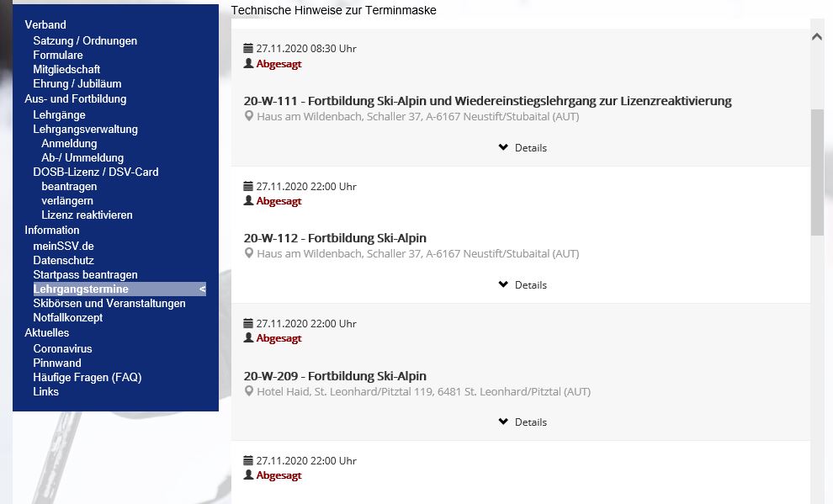
Task: Click the scrollbar up arrow
Action: pyautogui.click(x=816, y=37)
